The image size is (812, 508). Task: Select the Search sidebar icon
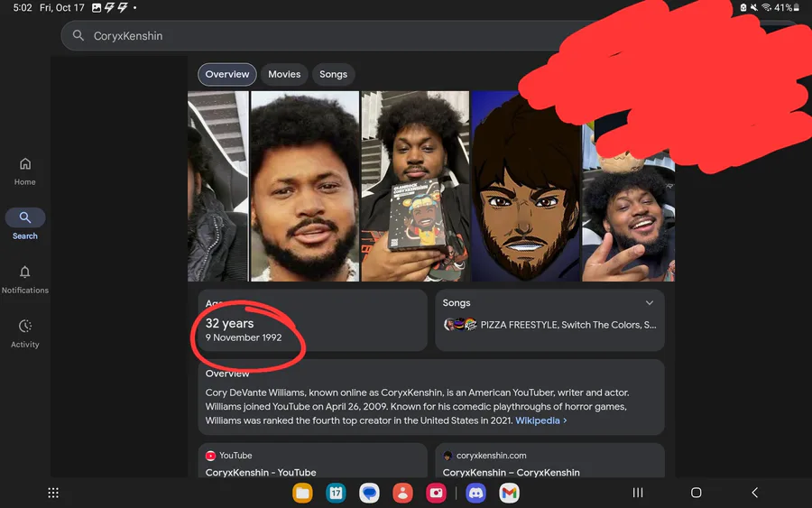(25, 217)
